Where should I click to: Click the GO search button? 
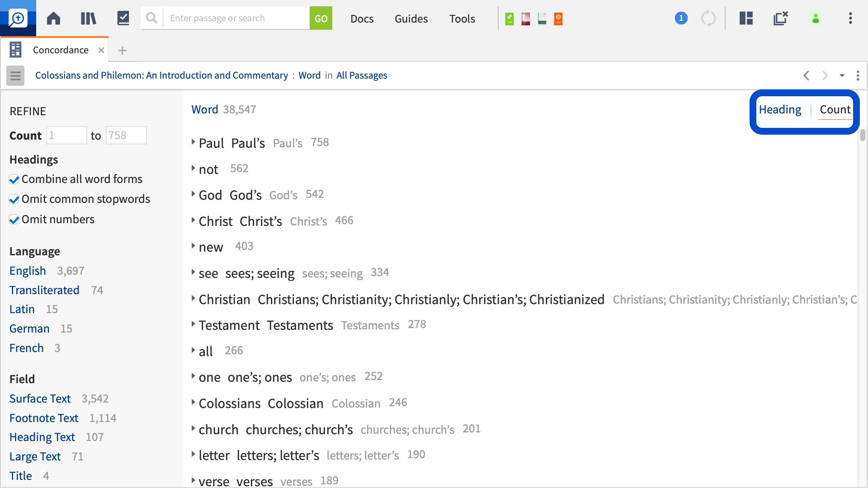321,18
